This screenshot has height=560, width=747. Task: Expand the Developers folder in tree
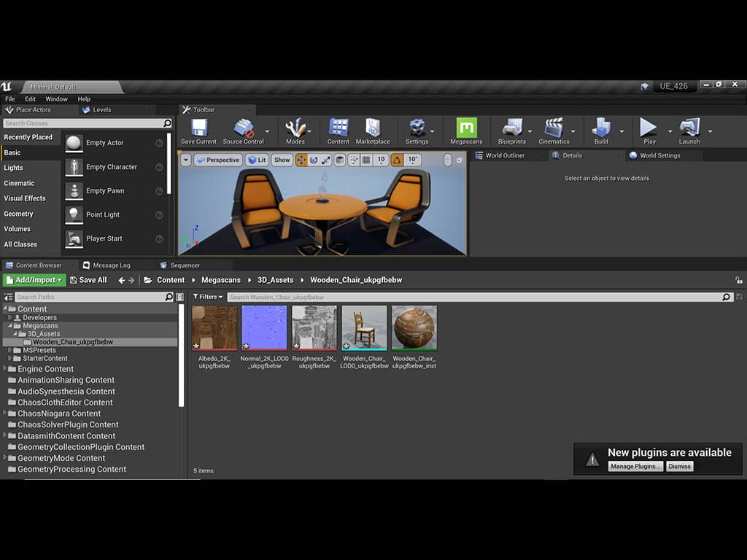coord(9,317)
